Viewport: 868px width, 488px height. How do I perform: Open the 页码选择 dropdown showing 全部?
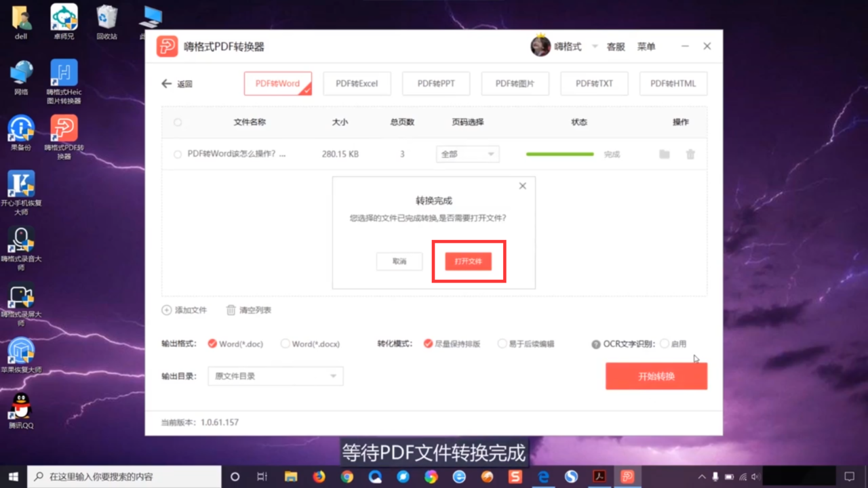click(x=467, y=154)
